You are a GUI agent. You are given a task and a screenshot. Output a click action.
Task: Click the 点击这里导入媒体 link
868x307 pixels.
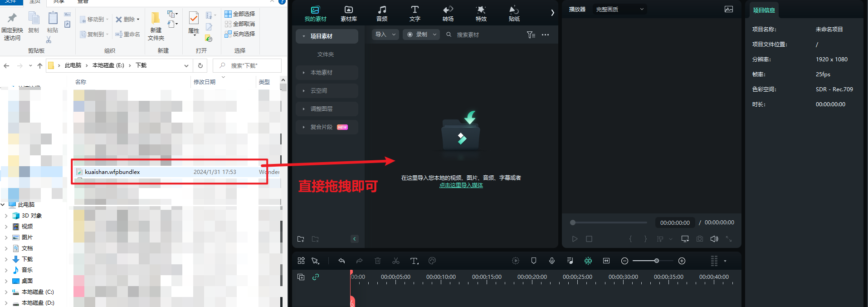coord(461,185)
